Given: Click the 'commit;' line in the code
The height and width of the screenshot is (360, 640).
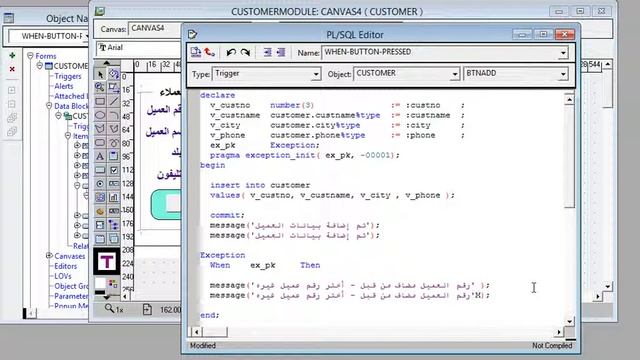Looking at the screenshot, I should pyautogui.click(x=227, y=215).
